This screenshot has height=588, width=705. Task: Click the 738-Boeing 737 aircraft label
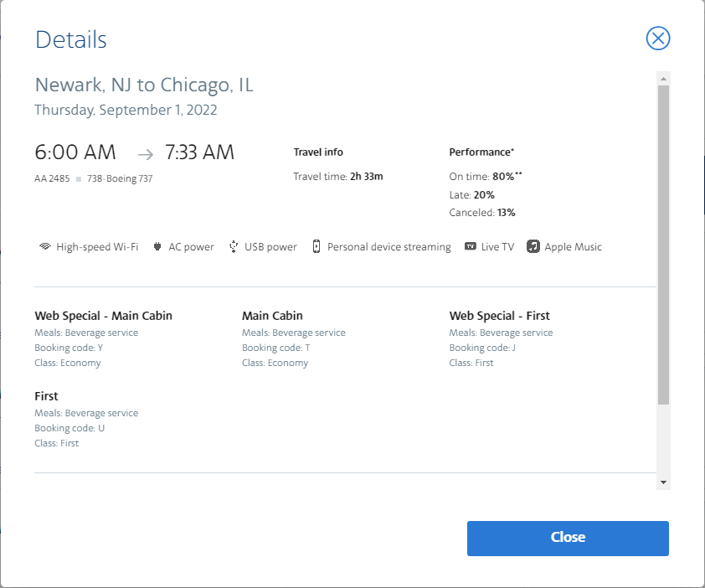pos(119,178)
